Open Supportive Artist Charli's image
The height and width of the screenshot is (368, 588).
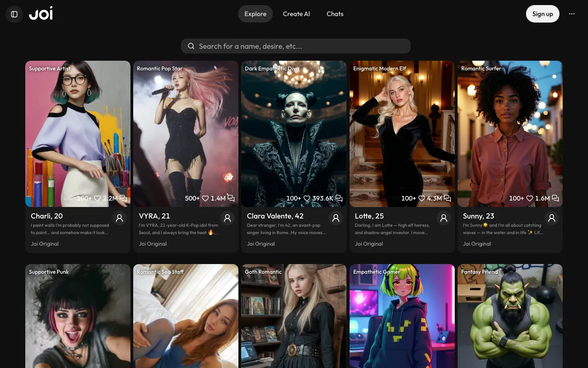pos(78,134)
